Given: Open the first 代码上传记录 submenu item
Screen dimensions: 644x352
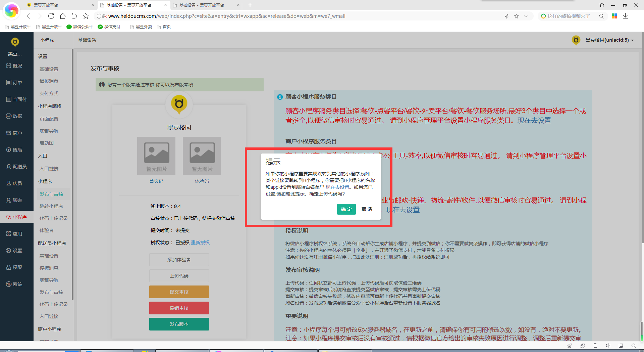Looking at the screenshot, I should click(54, 218).
